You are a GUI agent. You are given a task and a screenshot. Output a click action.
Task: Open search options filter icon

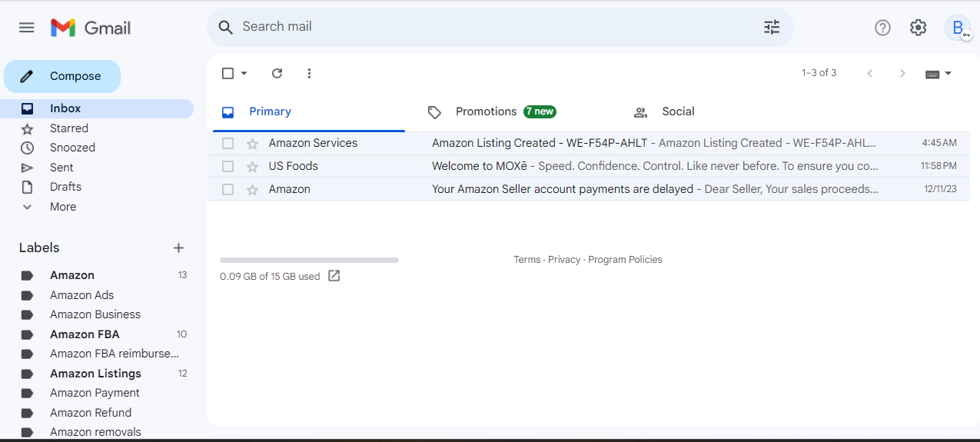(x=772, y=28)
